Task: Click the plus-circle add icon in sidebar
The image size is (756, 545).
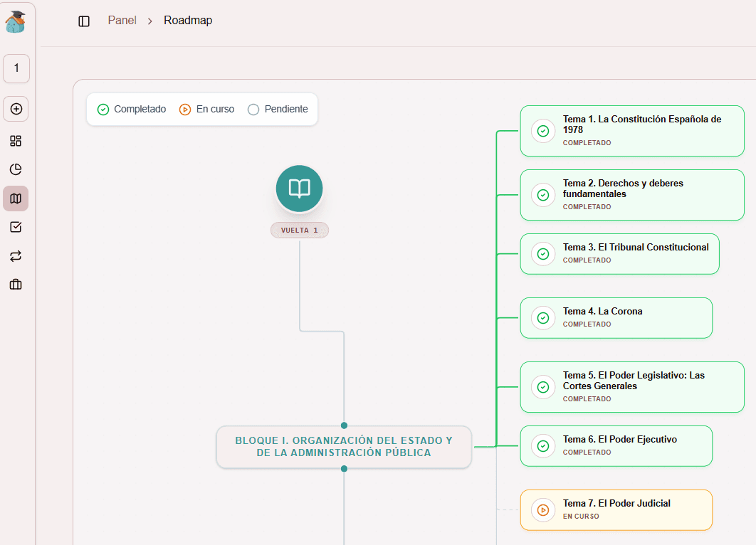Action: click(x=15, y=108)
